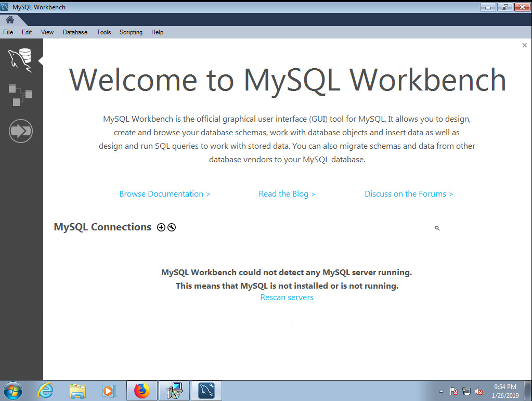Switch to Firefox in the taskbar
This screenshot has width=532, height=401.
click(x=142, y=391)
